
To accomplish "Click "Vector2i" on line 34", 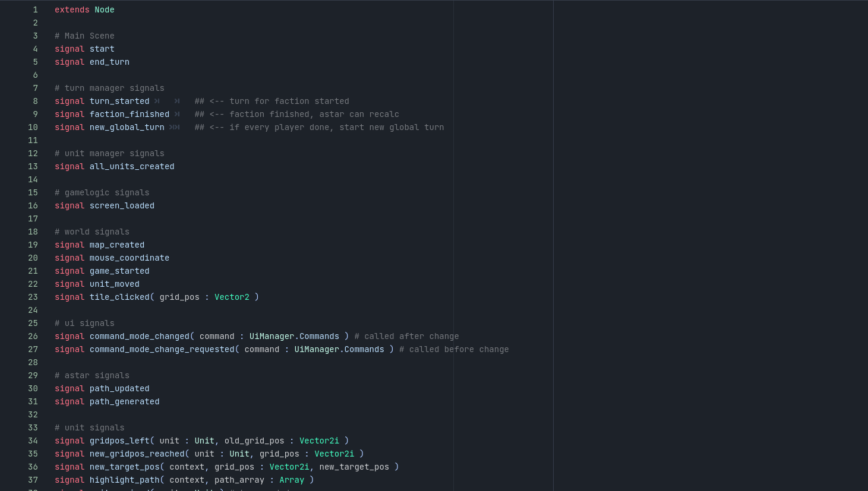I will point(319,441).
